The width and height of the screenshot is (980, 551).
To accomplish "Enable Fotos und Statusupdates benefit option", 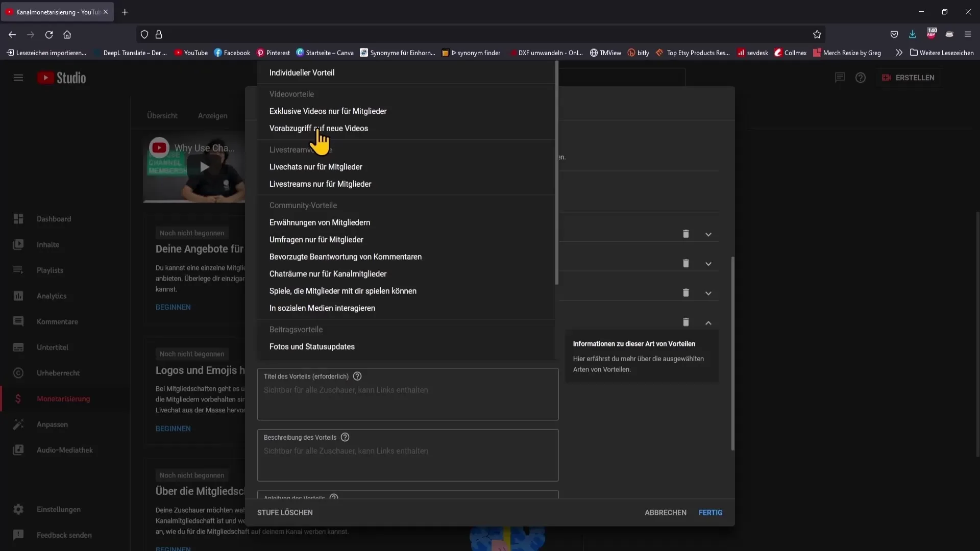I will [312, 346].
